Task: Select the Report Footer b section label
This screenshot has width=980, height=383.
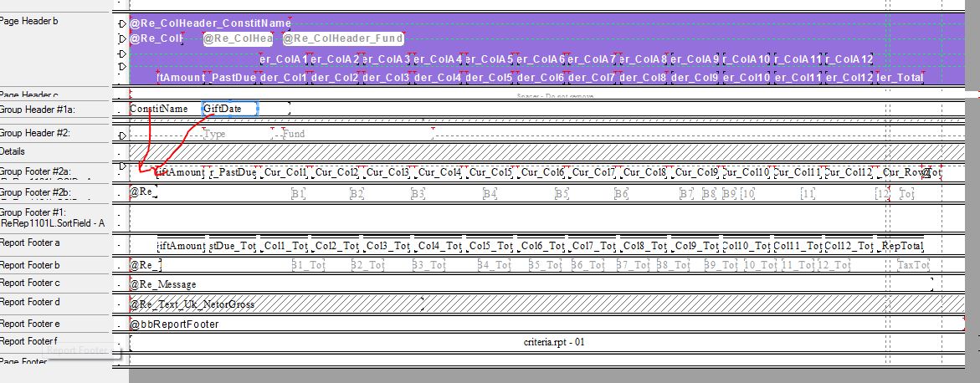Action: point(30,265)
